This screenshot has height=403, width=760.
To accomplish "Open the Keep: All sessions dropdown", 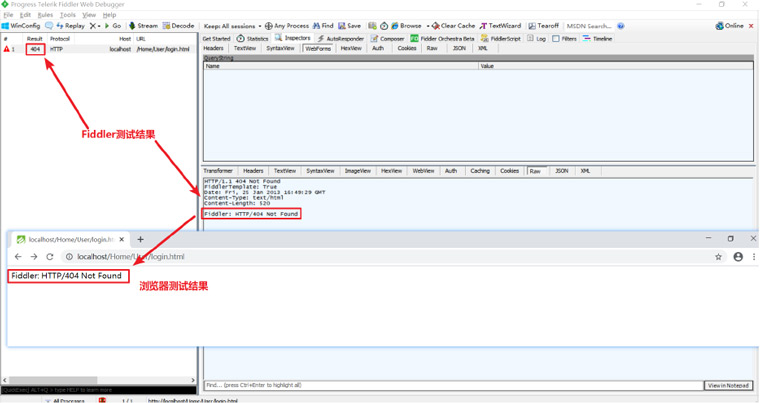I will 231,26.
